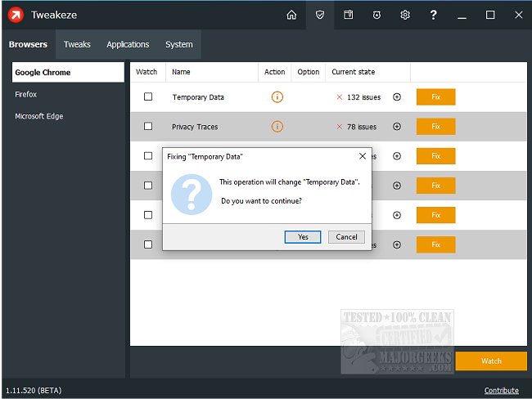Expand details icon in third row
This screenshot has height=399, width=532.
pos(397,156)
